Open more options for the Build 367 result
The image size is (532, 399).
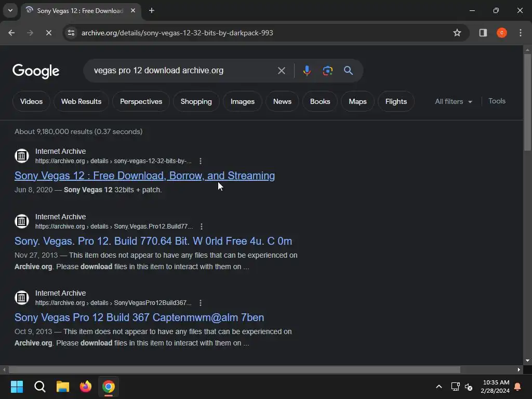tap(201, 303)
